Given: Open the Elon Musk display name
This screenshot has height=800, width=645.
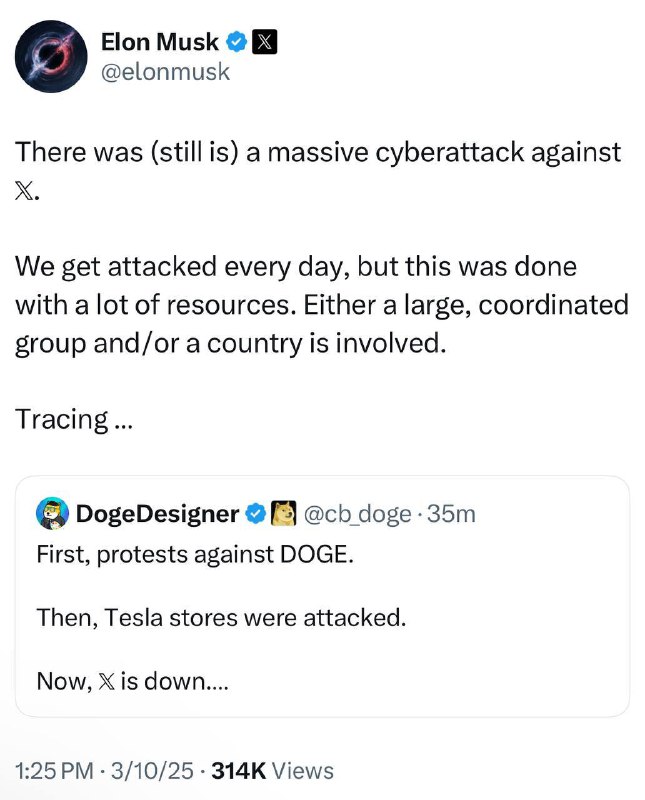Looking at the screenshot, I should 160,41.
